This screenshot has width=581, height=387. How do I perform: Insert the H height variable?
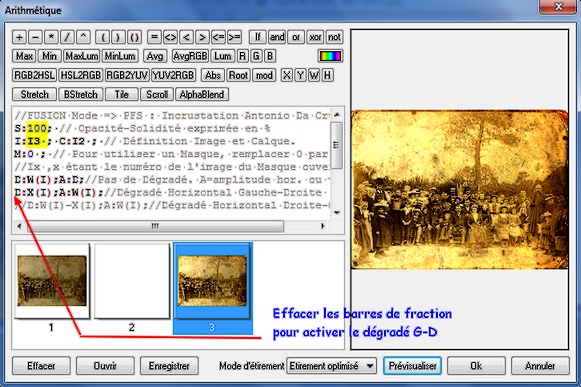[x=328, y=76]
